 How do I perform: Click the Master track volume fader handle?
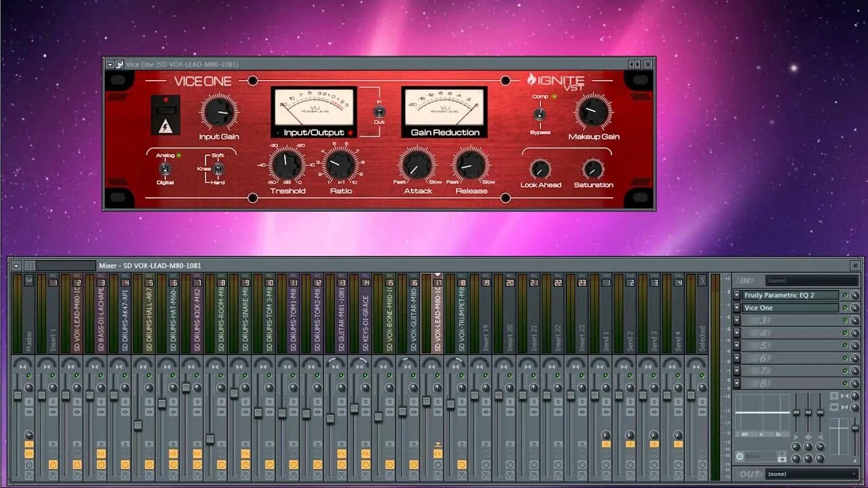point(18,395)
